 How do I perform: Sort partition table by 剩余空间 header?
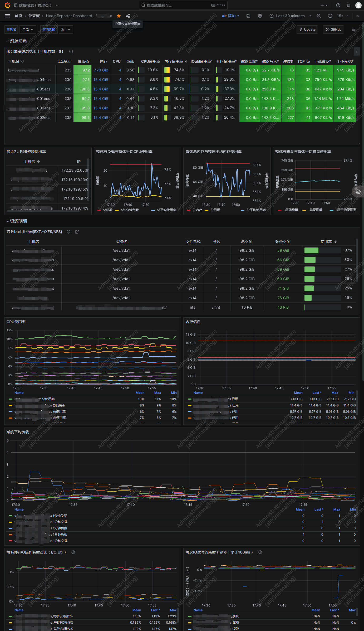pyautogui.click(x=283, y=242)
